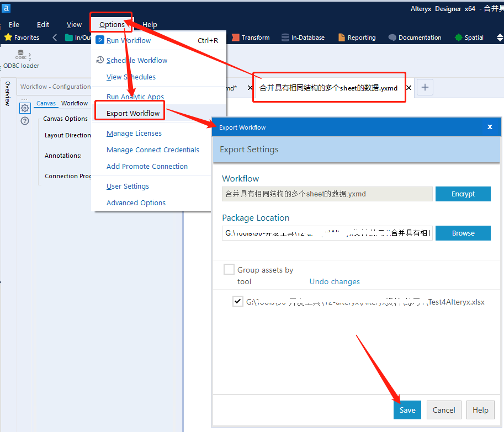Click the Workflow - Configuration panel title
Viewport: 504px width, 432px height.
[x=55, y=87]
